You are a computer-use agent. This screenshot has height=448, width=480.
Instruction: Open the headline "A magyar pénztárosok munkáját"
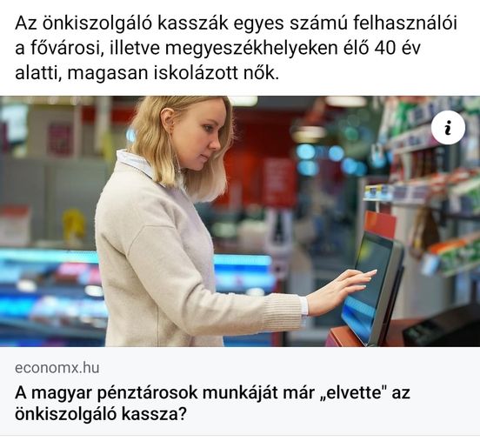(x=212, y=403)
